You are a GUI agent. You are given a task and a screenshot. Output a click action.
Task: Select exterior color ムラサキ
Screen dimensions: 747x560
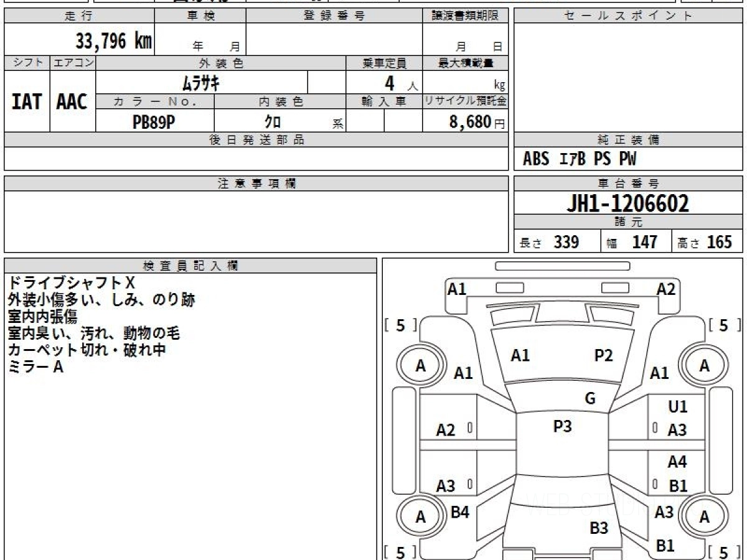202,82
